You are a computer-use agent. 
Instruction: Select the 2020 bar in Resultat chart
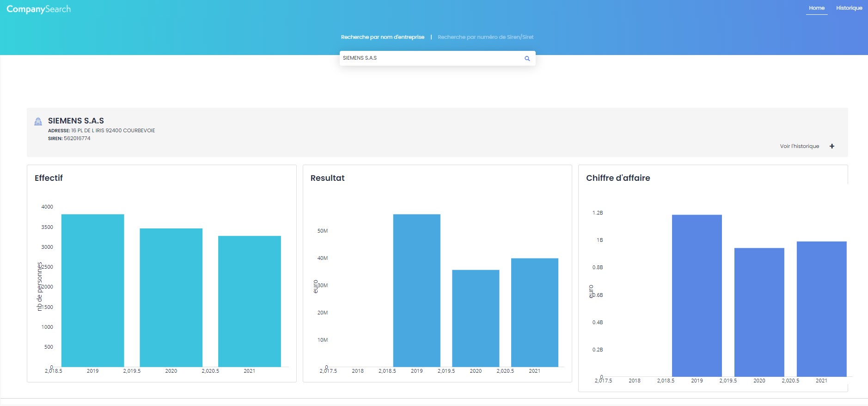click(476, 318)
